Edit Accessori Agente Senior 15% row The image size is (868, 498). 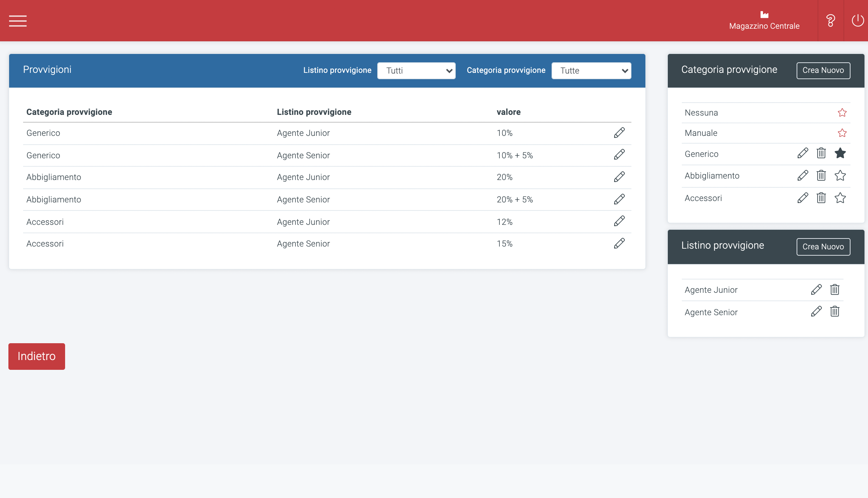619,243
